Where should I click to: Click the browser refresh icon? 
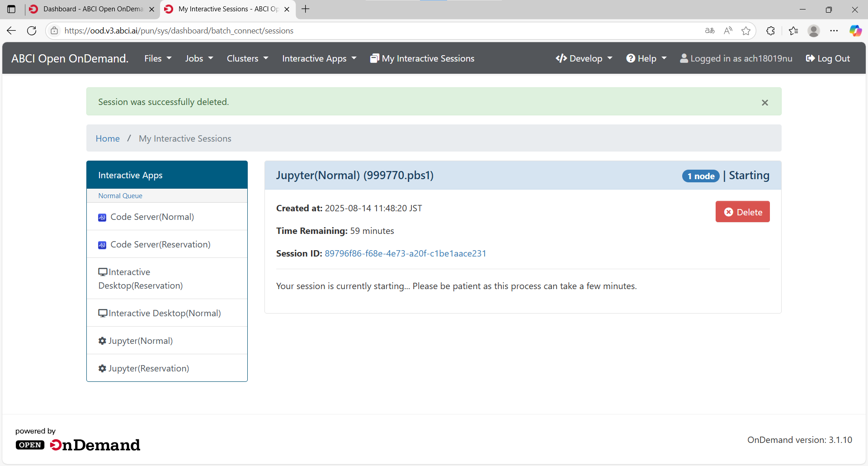(x=32, y=31)
